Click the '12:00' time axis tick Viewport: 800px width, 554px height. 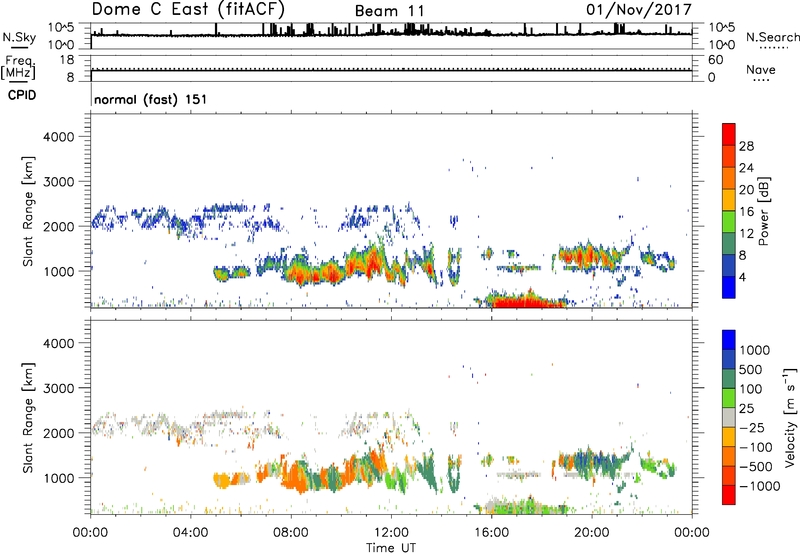pos(391,533)
